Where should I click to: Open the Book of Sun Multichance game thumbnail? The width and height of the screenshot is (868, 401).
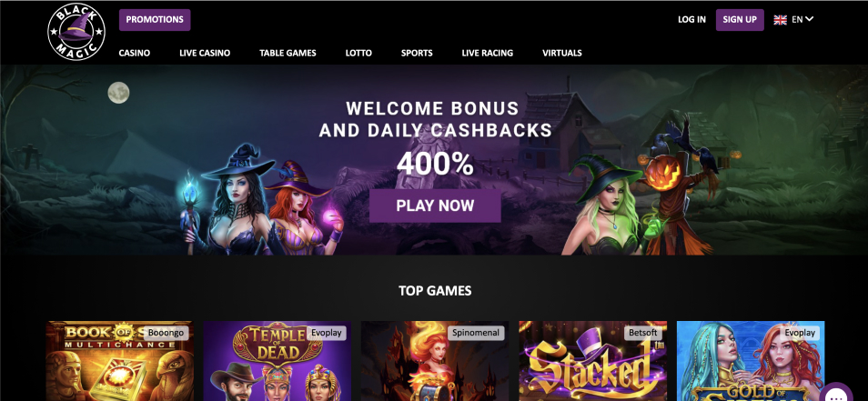click(x=119, y=361)
